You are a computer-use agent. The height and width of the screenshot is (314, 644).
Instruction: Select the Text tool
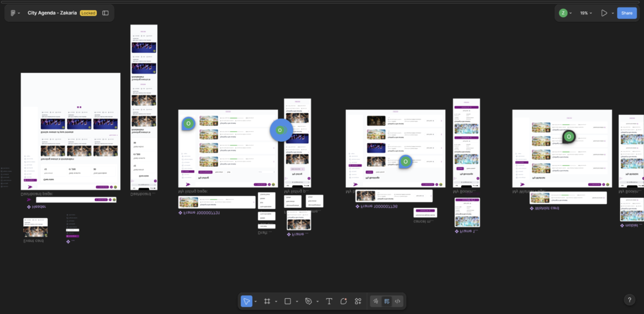[x=329, y=301]
